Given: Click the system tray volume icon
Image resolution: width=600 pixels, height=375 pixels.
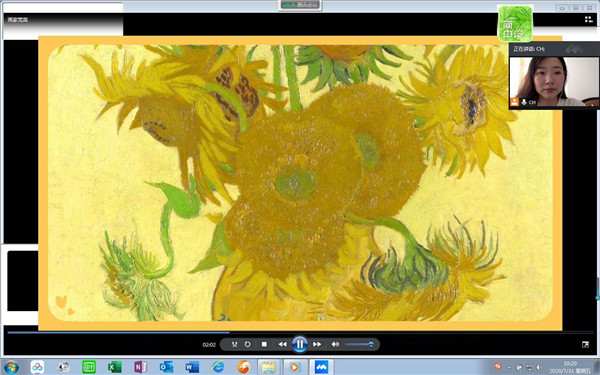Looking at the screenshot, I should 539,367.
